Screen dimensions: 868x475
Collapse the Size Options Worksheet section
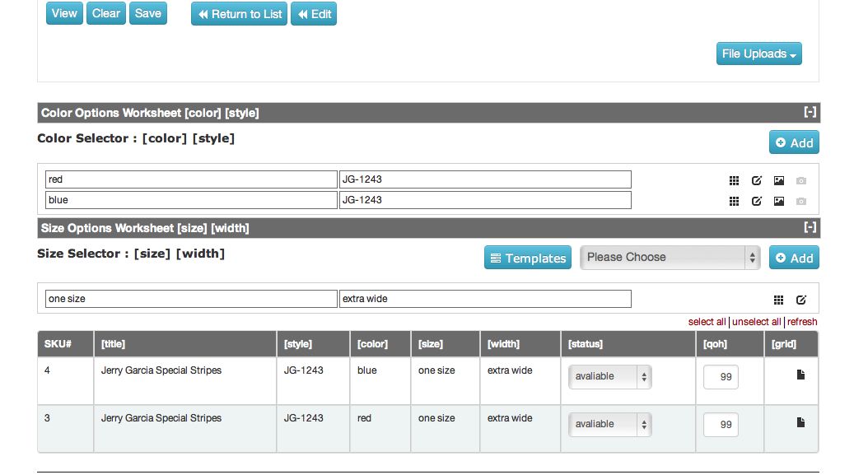click(810, 228)
